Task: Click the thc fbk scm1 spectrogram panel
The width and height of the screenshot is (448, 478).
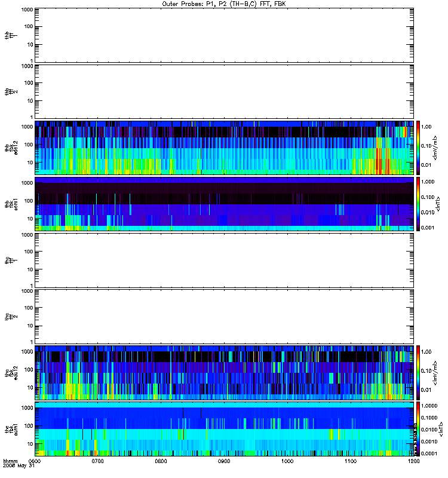Action: (225, 429)
